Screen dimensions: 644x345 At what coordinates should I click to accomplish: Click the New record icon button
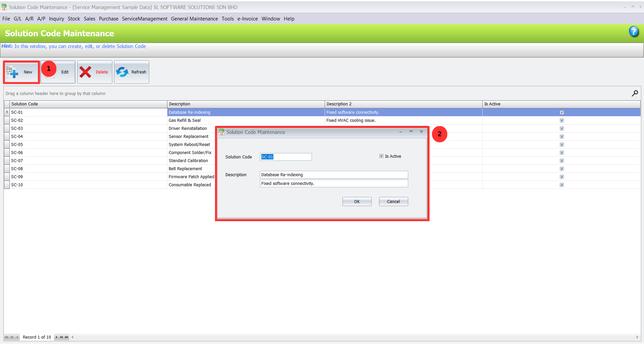coord(12,72)
